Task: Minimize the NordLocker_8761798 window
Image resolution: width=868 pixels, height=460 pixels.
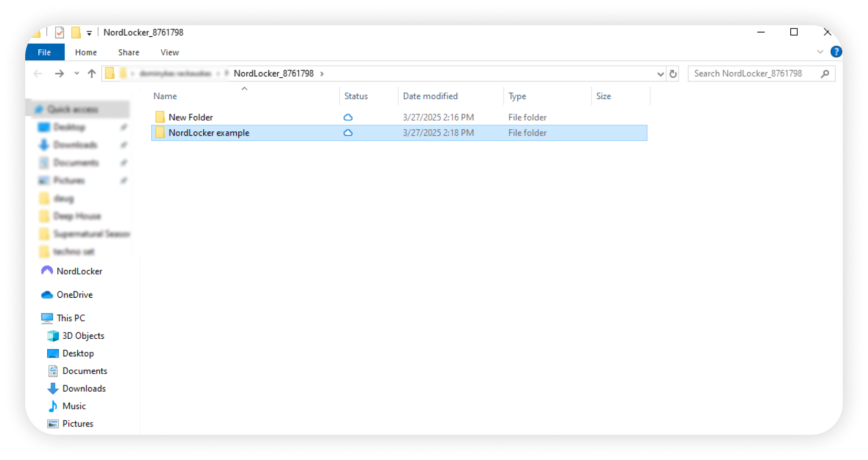Action: [x=761, y=33]
